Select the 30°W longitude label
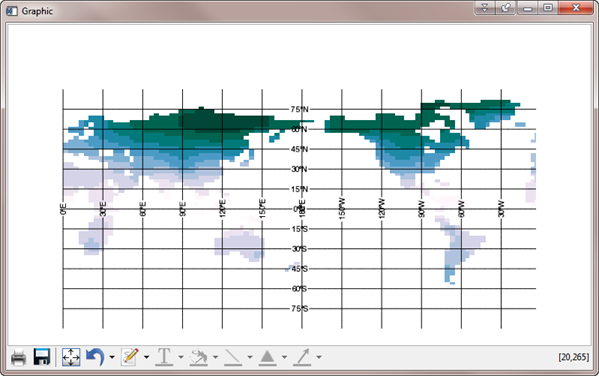Viewport: 599px width, 376px height. pos(501,209)
